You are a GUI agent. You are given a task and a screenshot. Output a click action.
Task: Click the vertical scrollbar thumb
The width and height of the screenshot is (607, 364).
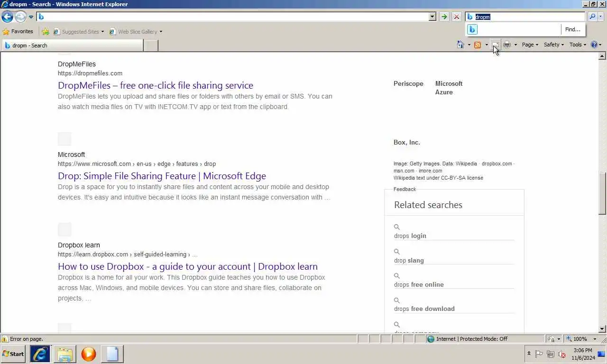(x=602, y=193)
